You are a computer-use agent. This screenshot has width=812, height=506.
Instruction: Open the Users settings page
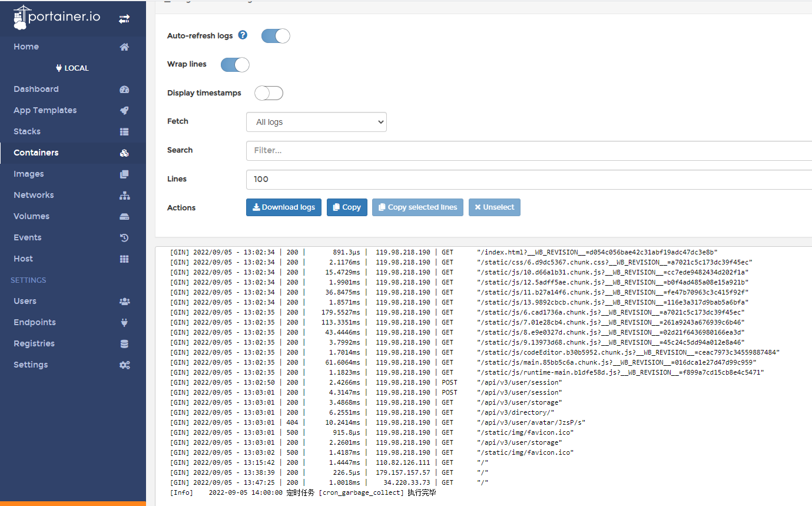tap(25, 301)
